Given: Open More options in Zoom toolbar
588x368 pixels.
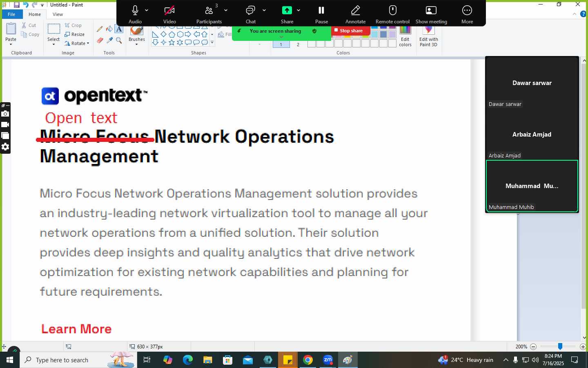Looking at the screenshot, I should (x=467, y=14).
